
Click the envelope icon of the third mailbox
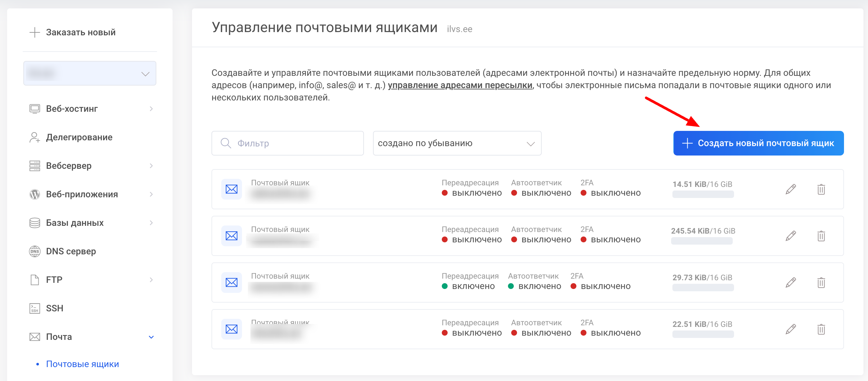[x=232, y=283]
